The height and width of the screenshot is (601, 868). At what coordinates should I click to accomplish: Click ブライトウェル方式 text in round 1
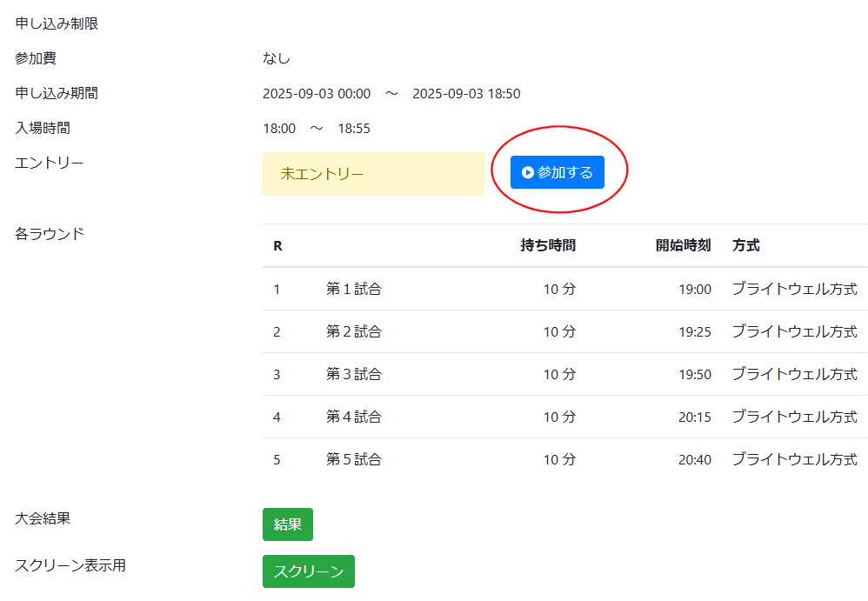pyautogui.click(x=794, y=289)
